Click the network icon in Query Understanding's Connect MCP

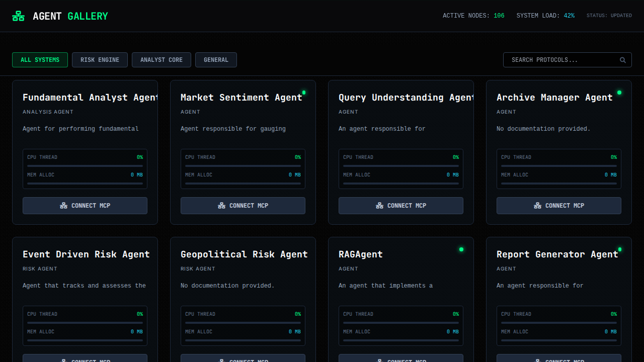380,206
